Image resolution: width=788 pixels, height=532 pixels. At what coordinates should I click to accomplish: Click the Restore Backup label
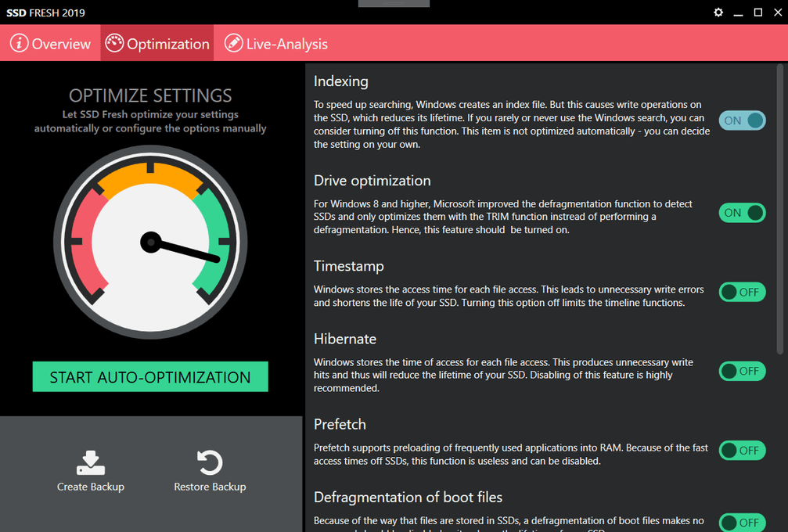210,487
